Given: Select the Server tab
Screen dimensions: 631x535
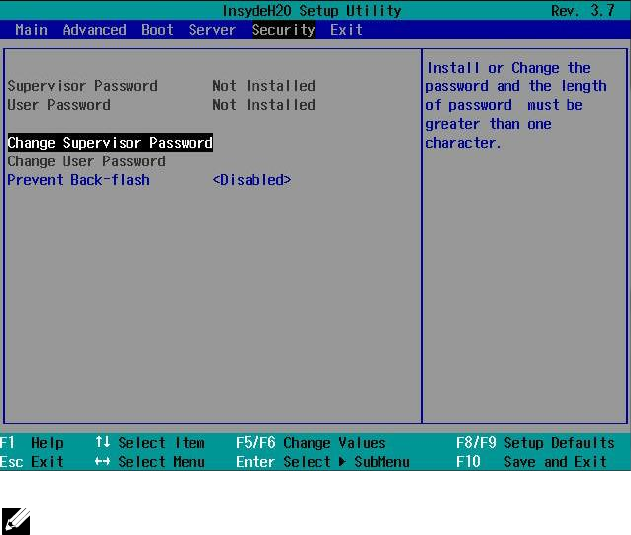Looking at the screenshot, I should pos(212,30).
